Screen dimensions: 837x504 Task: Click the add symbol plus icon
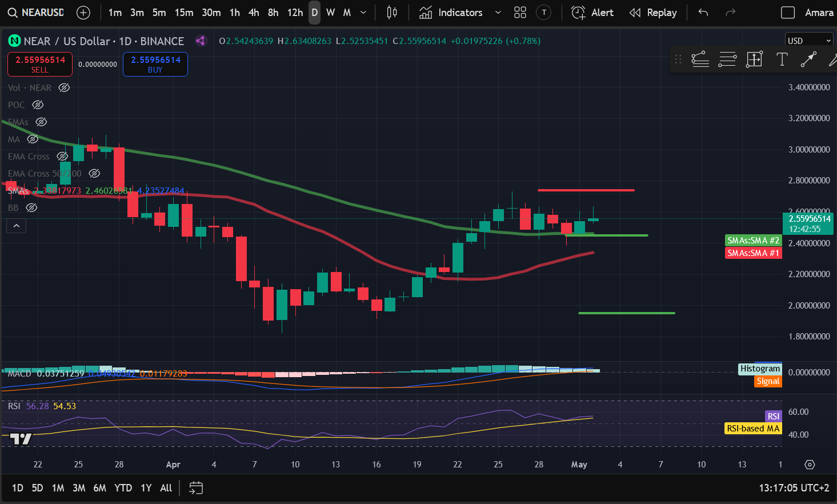(x=83, y=13)
